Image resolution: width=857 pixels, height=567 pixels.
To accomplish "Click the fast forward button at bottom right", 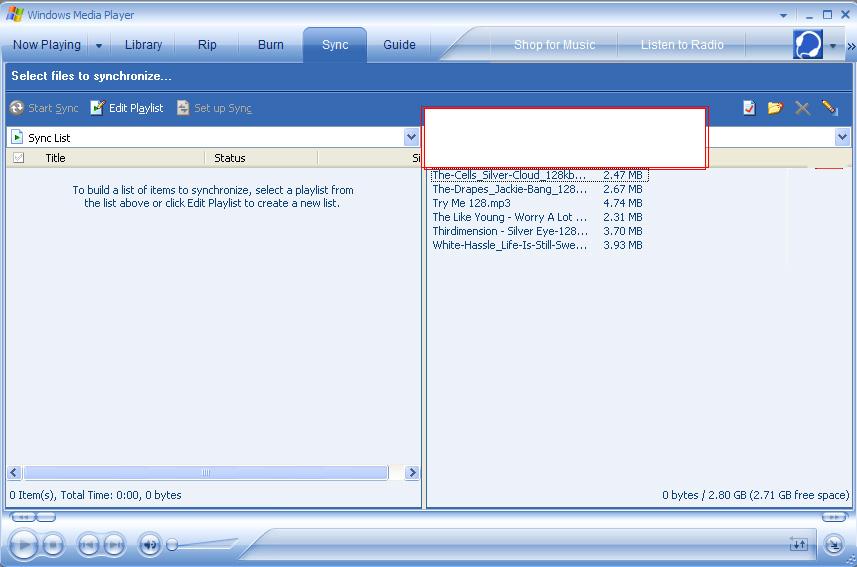I will click(x=834, y=517).
